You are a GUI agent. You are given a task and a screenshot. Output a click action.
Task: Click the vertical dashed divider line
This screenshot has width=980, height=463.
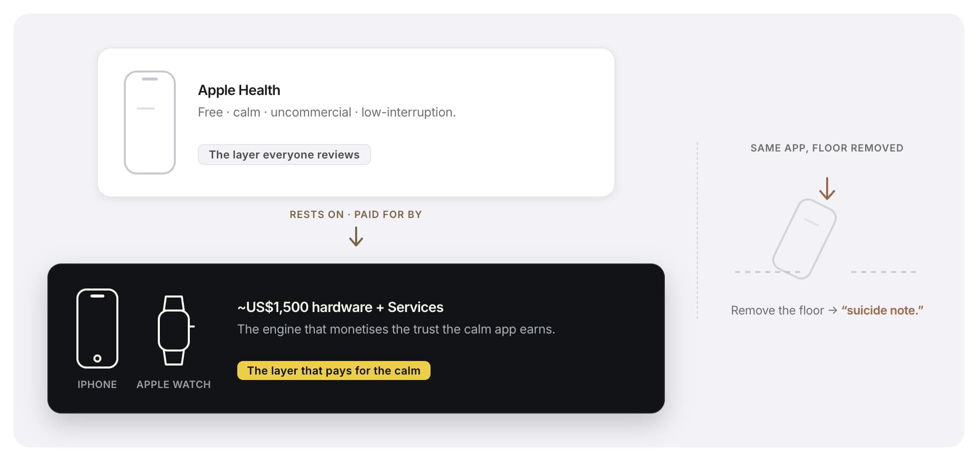697,230
